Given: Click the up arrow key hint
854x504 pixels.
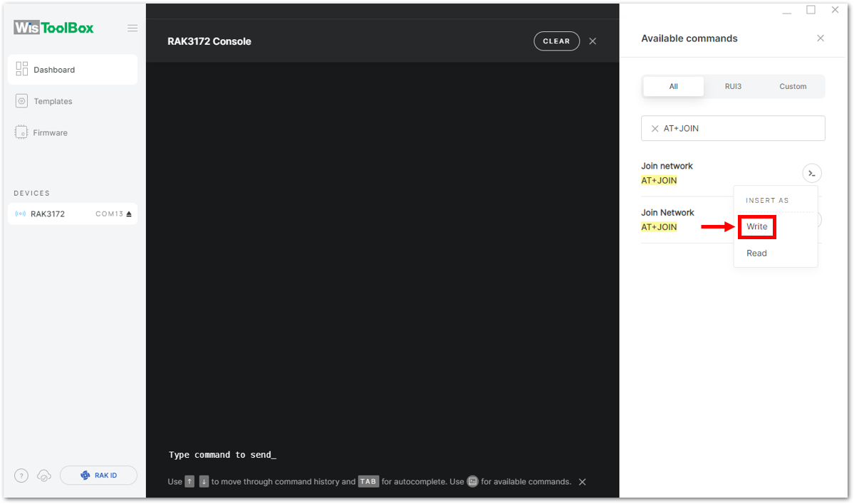Looking at the screenshot, I should pos(189,482).
